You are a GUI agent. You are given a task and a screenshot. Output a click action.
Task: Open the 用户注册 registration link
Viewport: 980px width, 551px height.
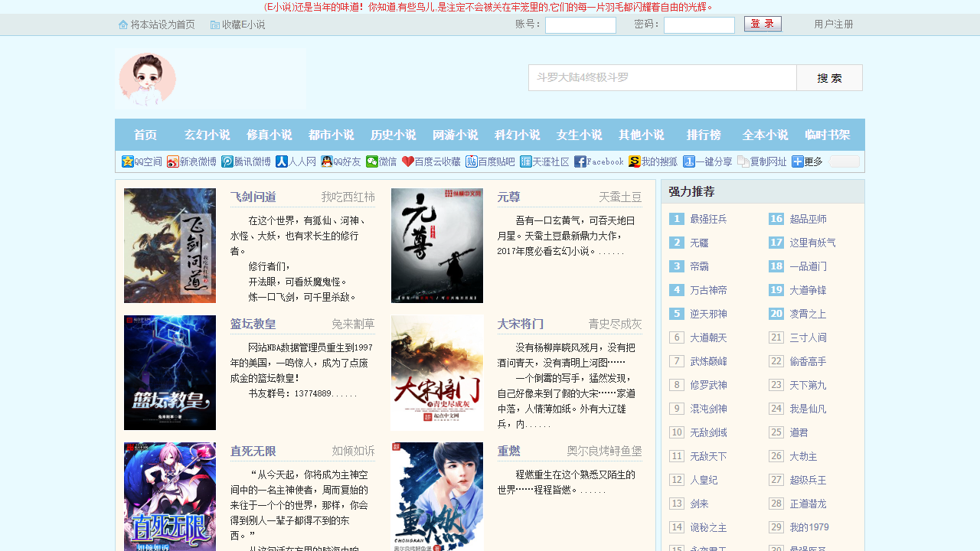[834, 24]
